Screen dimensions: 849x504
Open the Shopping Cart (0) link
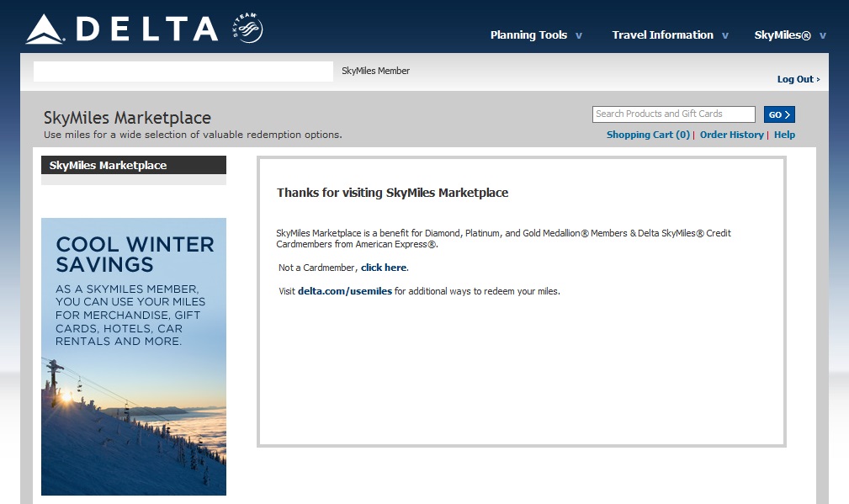648,135
